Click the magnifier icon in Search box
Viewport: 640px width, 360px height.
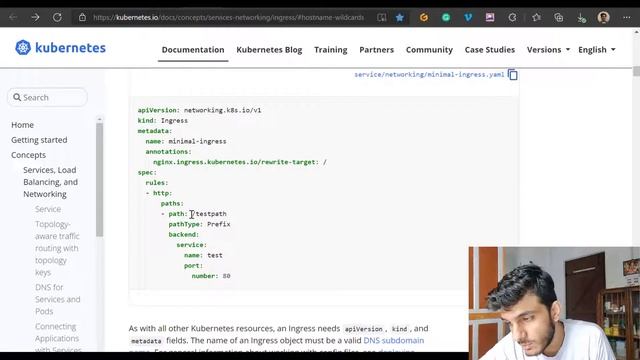[17, 98]
